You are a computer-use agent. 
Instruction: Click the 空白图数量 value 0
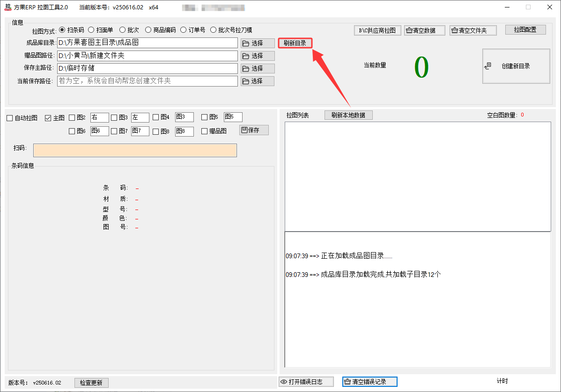click(522, 115)
